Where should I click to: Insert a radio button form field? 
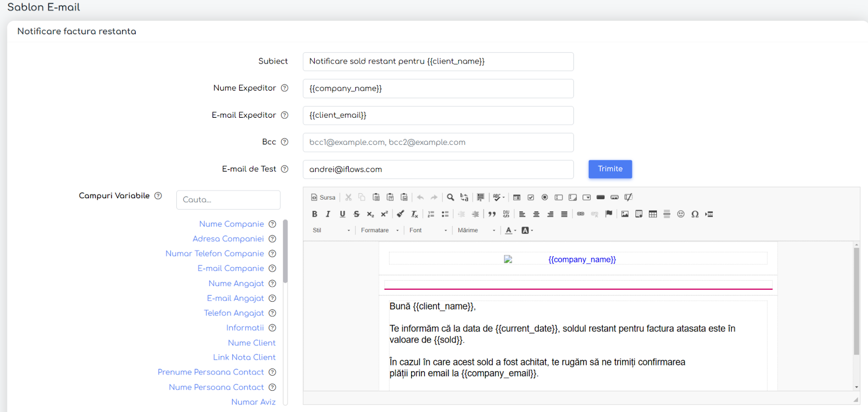[545, 197]
